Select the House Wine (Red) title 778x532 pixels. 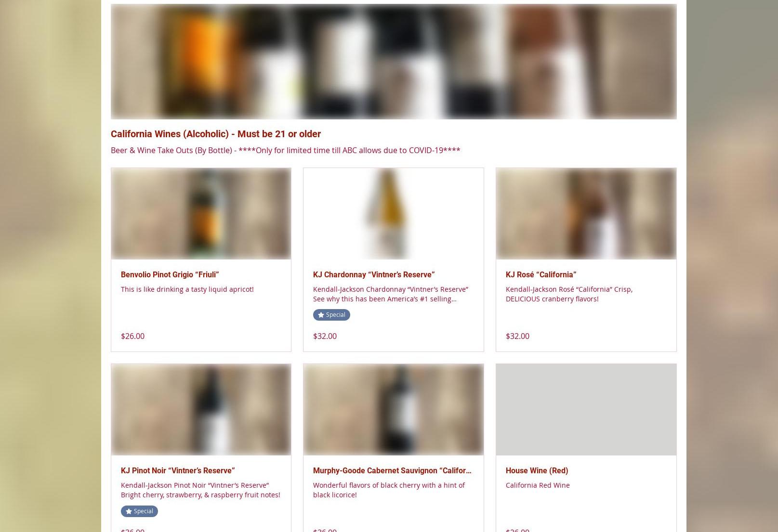click(537, 470)
